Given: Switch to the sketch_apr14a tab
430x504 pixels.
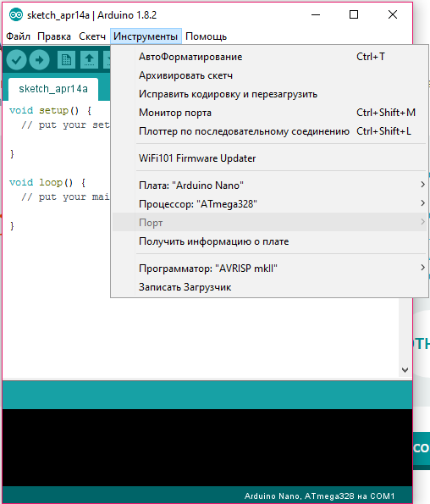Looking at the screenshot, I should [53, 89].
